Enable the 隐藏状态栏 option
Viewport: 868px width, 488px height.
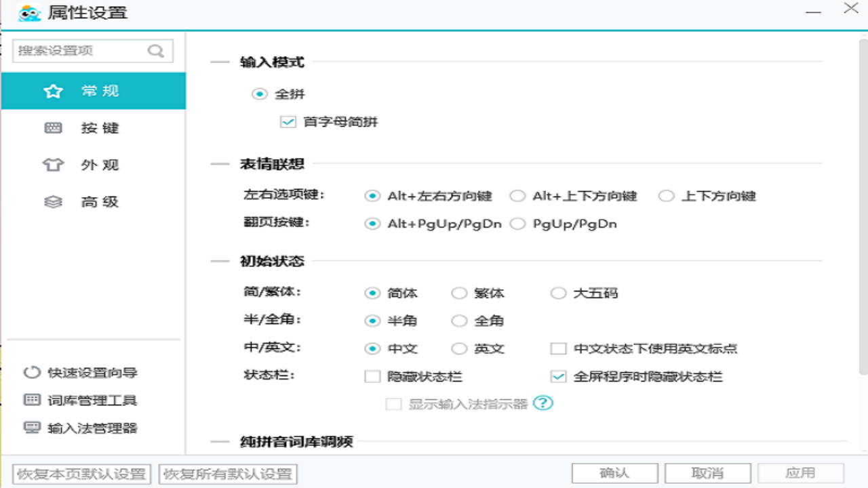[372, 376]
